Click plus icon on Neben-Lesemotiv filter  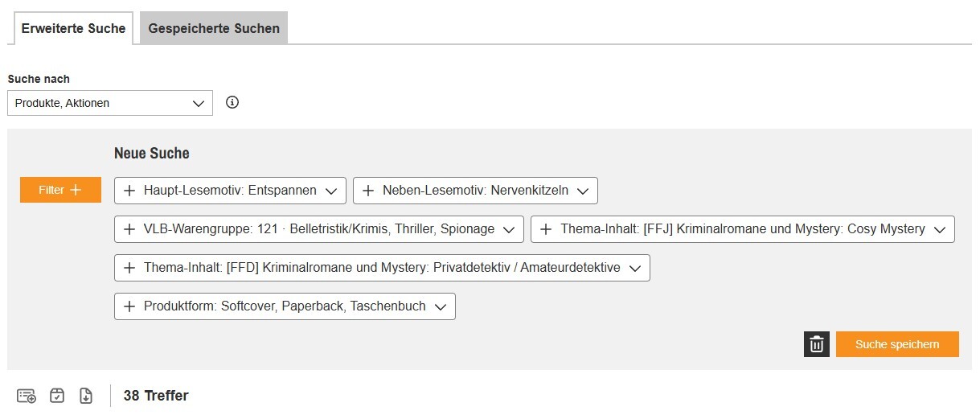coord(368,191)
